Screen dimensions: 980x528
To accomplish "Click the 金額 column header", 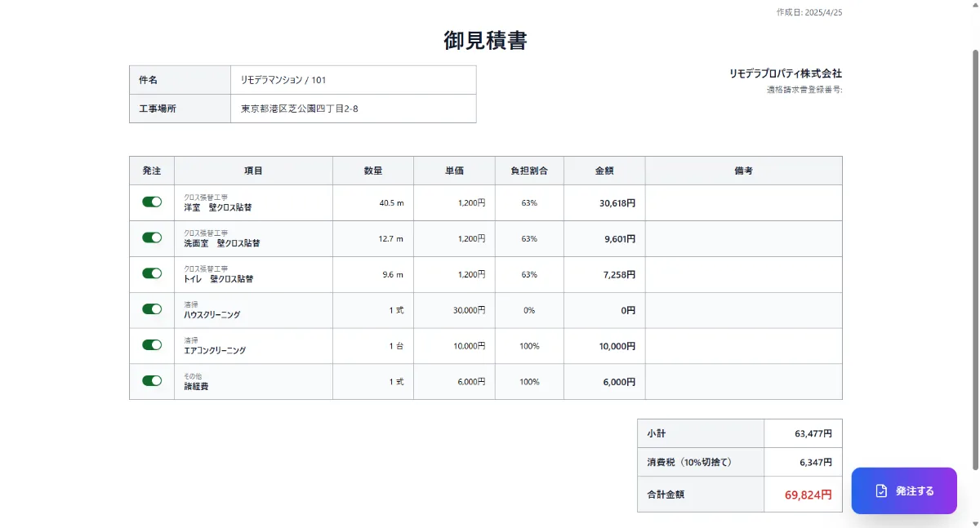I will [604, 171].
